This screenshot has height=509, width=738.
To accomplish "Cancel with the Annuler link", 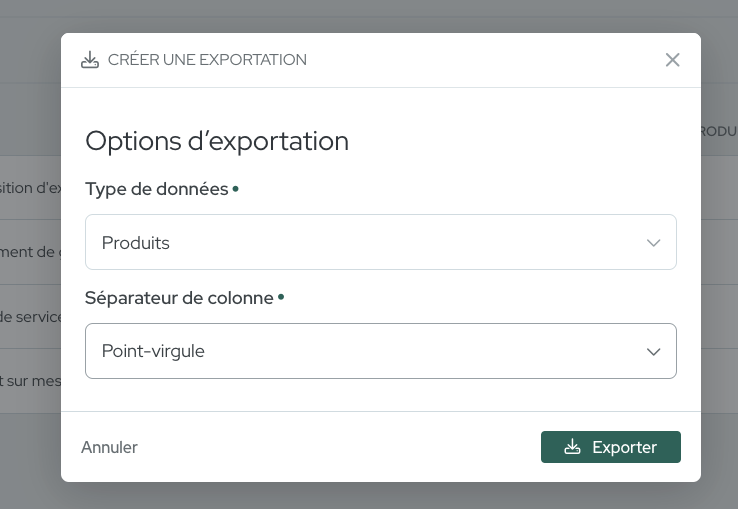I will [109, 447].
